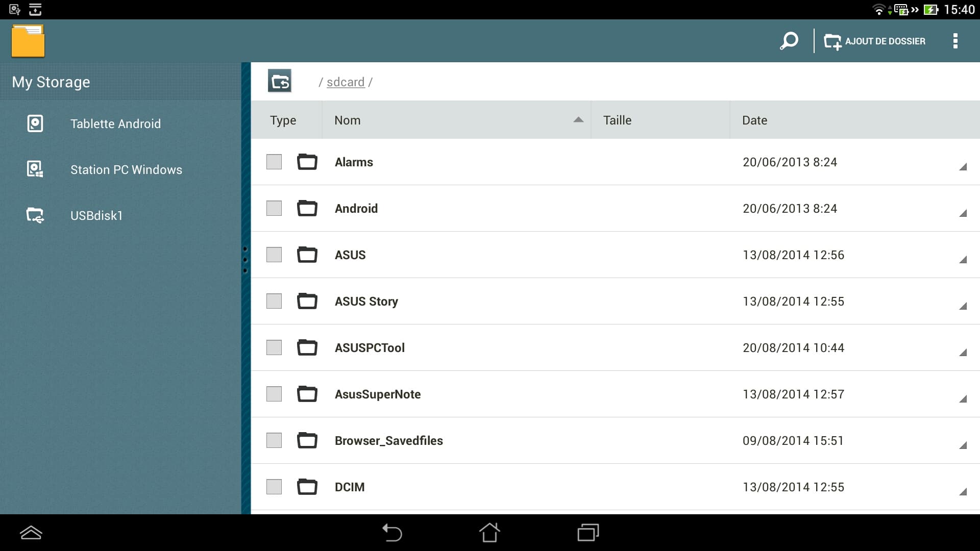Click the search magnifier icon
This screenshot has width=980, height=551.
coord(789,41)
